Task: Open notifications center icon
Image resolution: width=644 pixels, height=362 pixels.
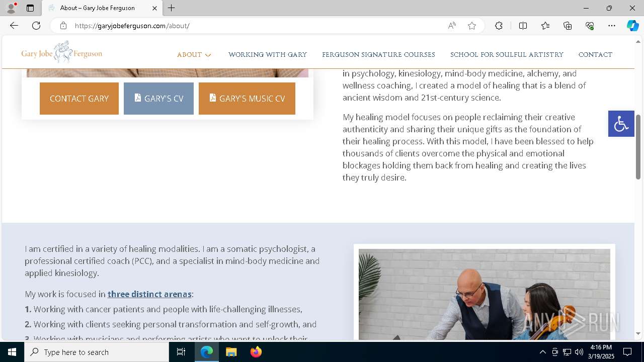Action: click(x=627, y=352)
